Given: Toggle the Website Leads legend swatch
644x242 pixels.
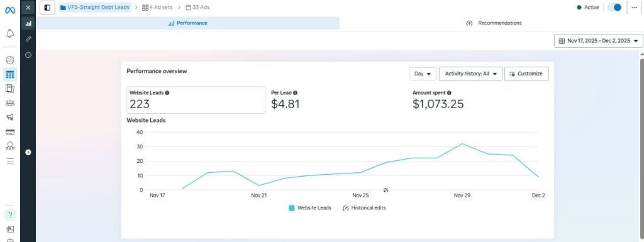Looking at the screenshot, I should (x=292, y=208).
